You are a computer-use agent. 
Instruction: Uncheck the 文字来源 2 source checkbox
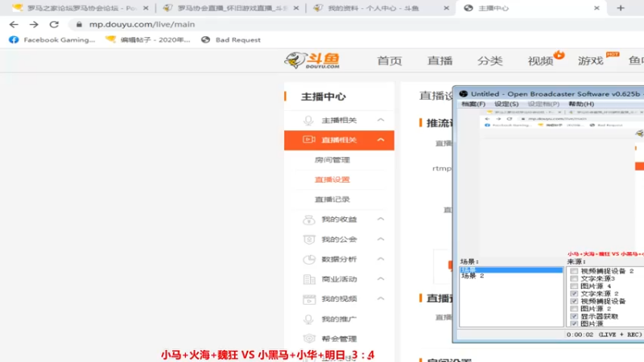pos(574,294)
